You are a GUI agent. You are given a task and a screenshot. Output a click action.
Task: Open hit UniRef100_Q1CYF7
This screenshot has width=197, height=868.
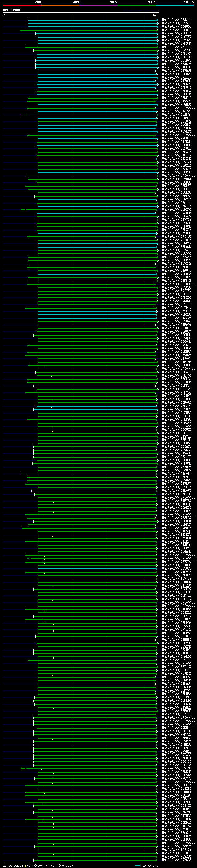click(176, 37)
